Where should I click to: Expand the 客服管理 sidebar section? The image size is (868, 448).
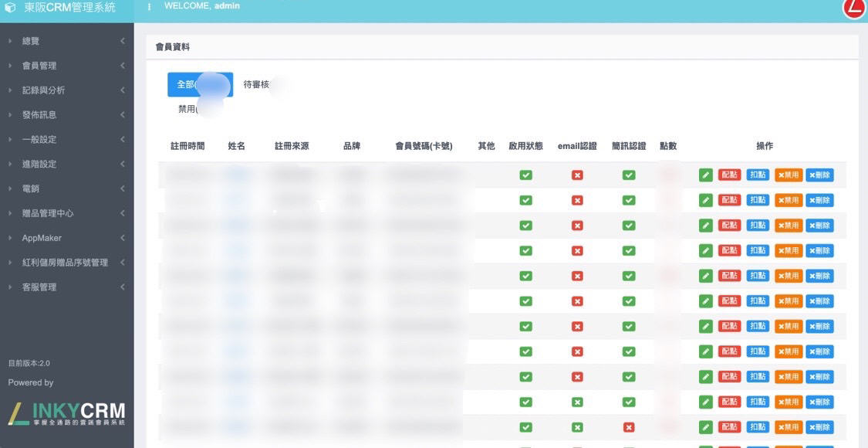click(x=39, y=287)
